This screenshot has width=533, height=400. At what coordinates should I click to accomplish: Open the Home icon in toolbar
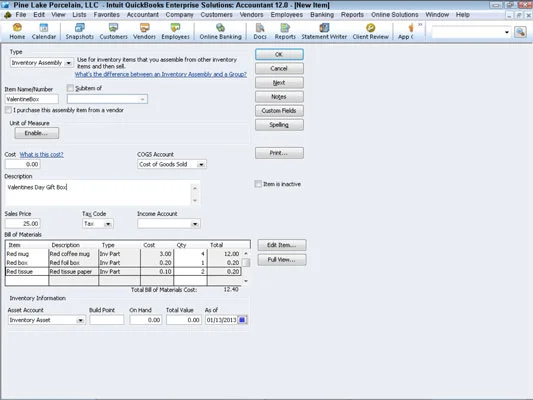(x=17, y=31)
